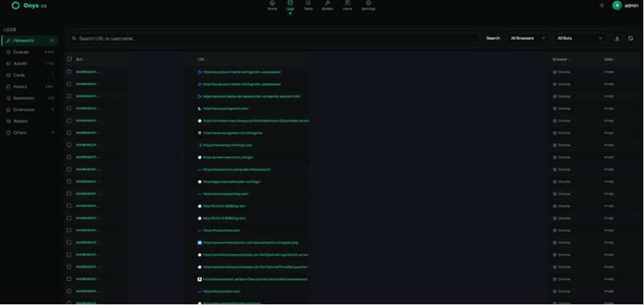Select Passwords in the Logs sidebar

click(x=30, y=41)
